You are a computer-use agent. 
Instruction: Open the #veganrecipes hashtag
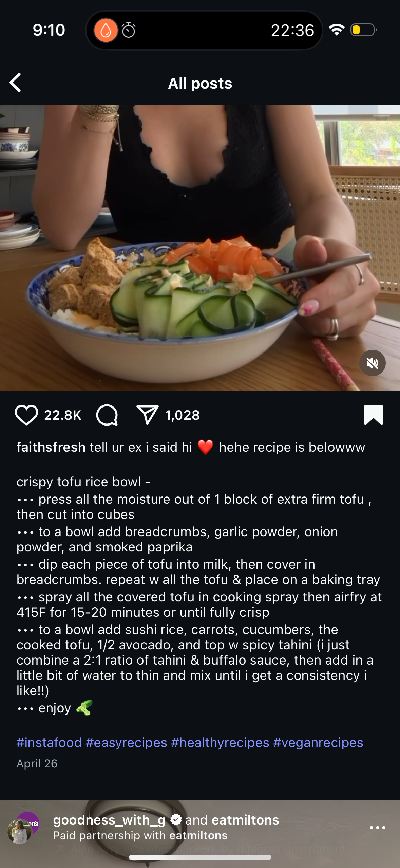point(318,742)
